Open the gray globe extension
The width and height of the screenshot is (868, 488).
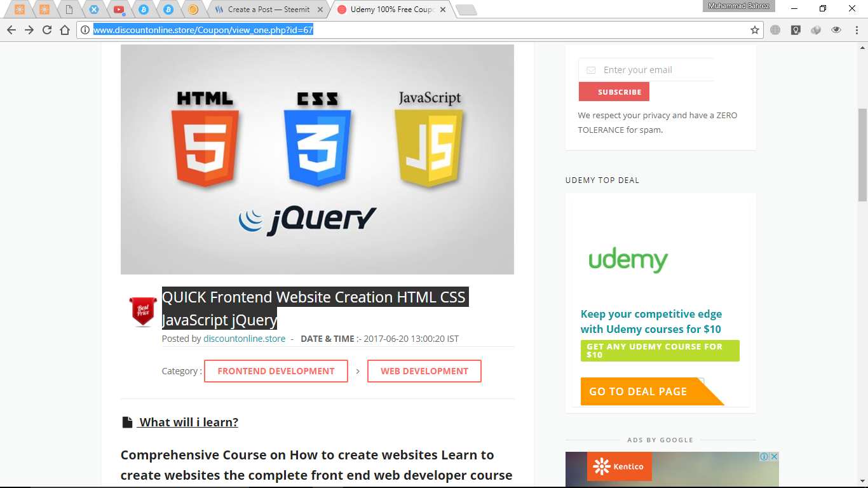tap(775, 30)
